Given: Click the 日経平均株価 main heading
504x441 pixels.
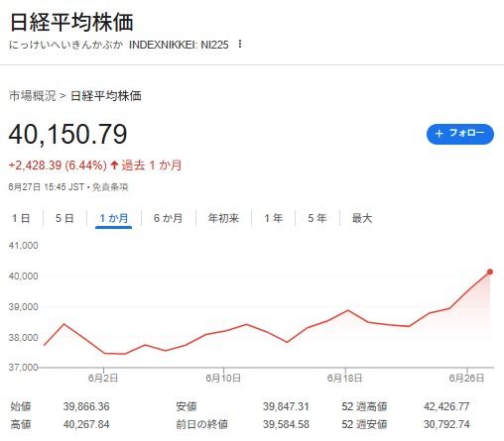Looking at the screenshot, I should tap(71, 23).
